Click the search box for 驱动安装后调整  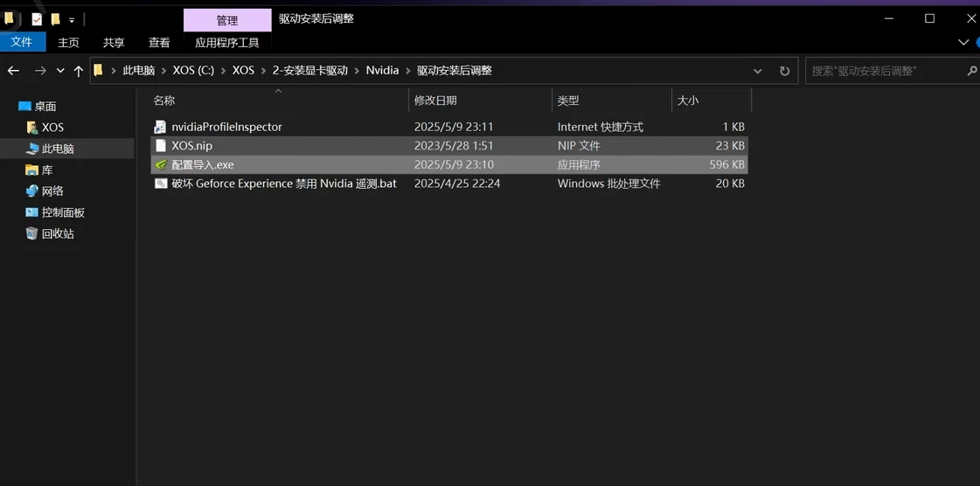click(883, 71)
